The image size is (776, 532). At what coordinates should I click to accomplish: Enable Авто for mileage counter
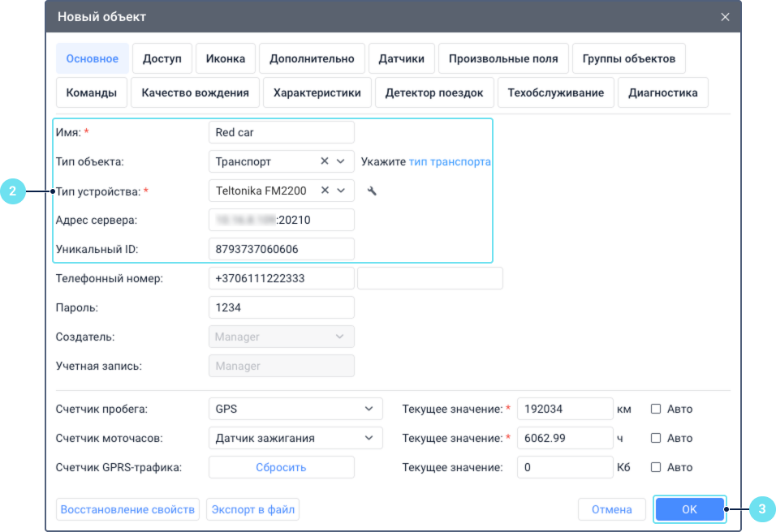point(656,410)
